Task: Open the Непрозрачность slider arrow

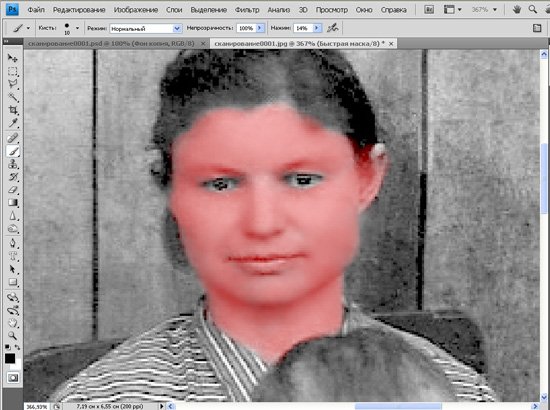Action: tap(260, 28)
